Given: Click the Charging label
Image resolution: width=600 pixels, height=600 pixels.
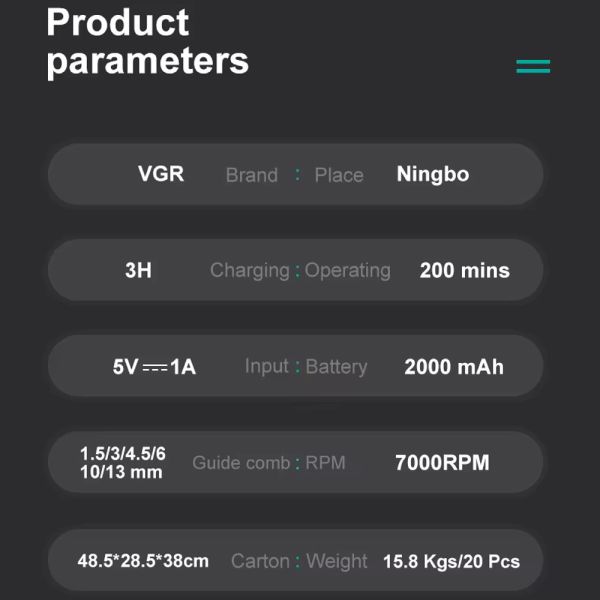Looking at the screenshot, I should click(250, 271).
